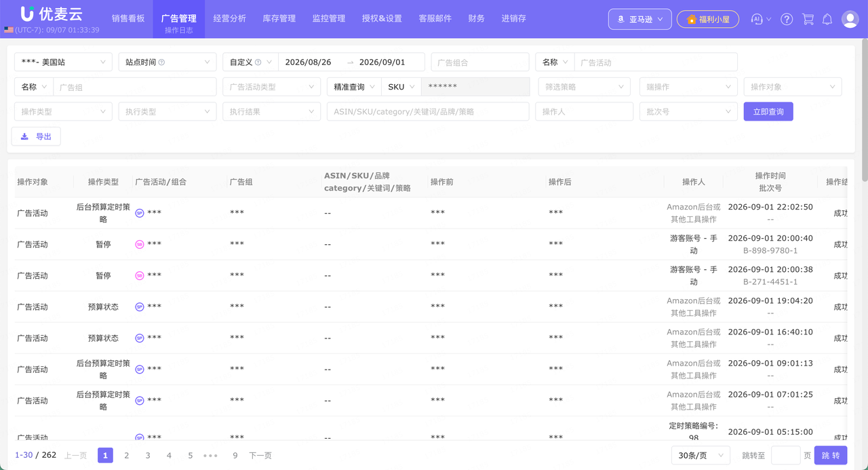Image resolution: width=868 pixels, height=470 pixels.
Task: Expand the 操作类型 dropdown
Action: pos(63,111)
